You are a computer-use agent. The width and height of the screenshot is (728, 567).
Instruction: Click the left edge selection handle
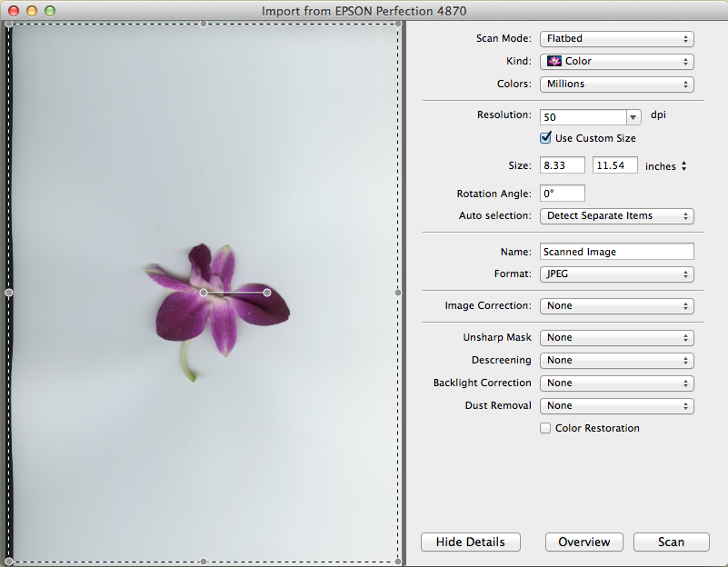[x=9, y=293]
